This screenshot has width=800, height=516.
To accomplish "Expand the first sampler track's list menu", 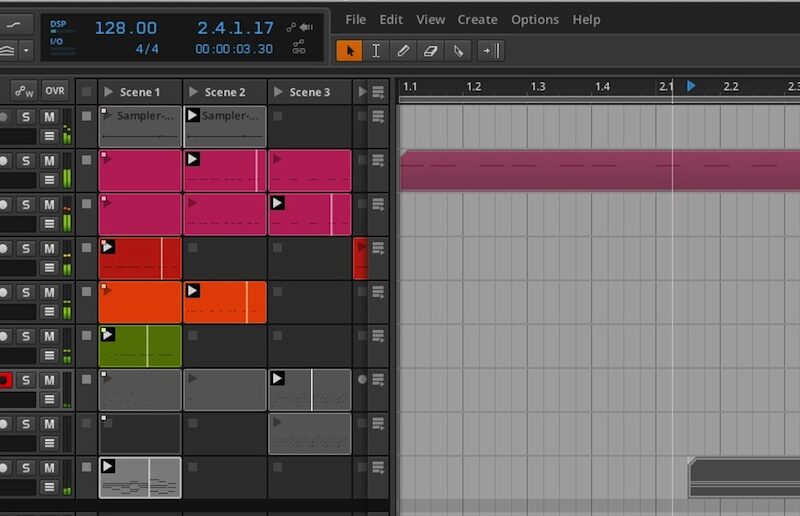I will 49,136.
